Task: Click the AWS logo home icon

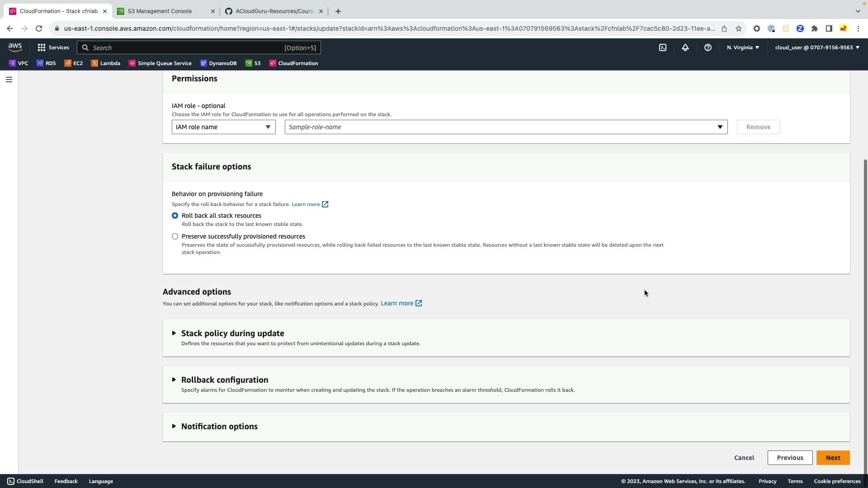Action: [x=15, y=47]
